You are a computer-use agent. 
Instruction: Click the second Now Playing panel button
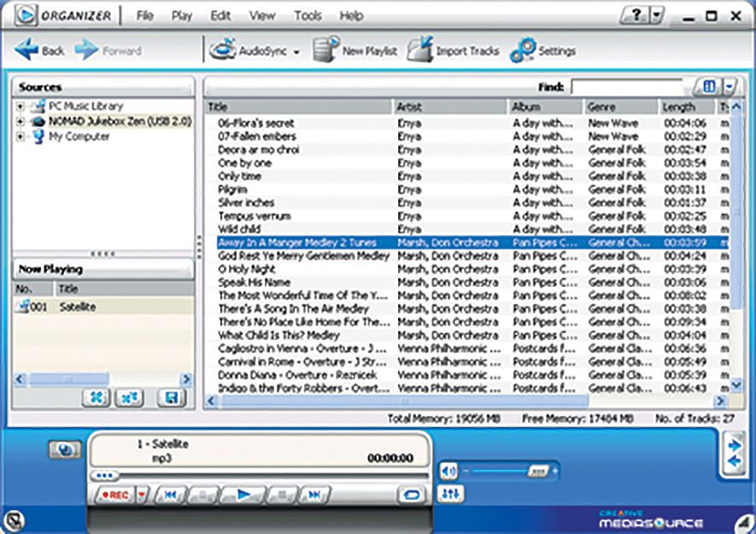(129, 397)
